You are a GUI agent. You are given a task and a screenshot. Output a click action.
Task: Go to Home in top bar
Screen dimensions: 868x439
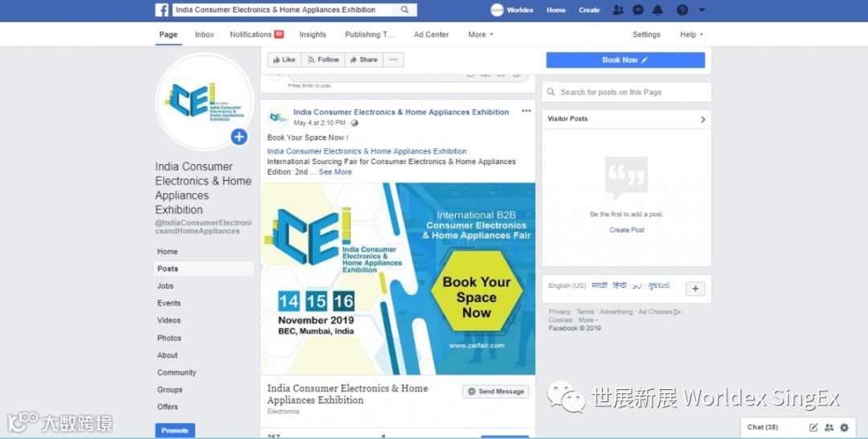pyautogui.click(x=556, y=10)
